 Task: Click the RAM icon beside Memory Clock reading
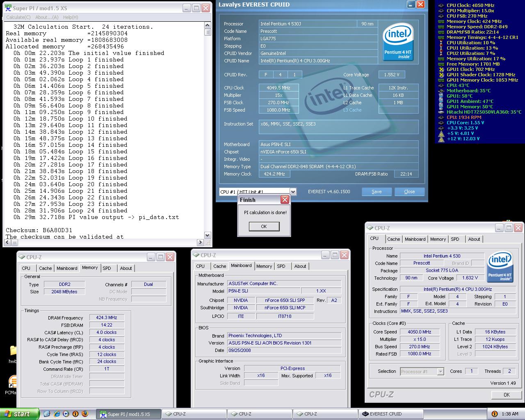(441, 21)
